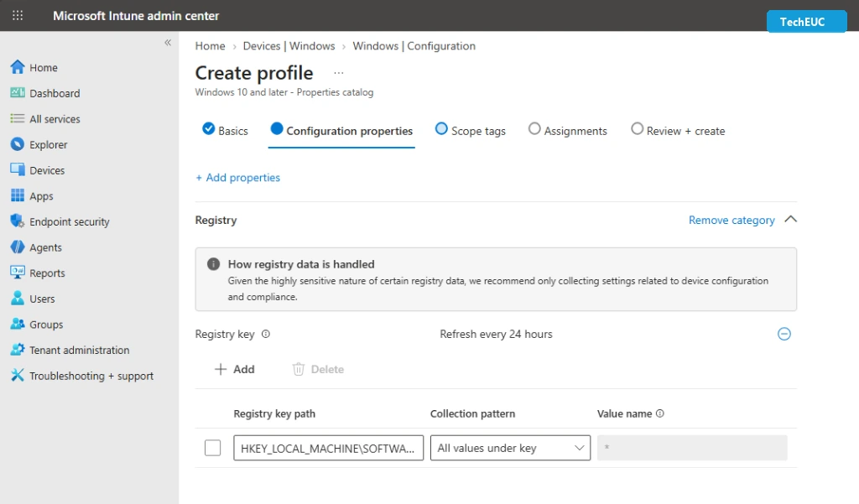Click the Users person icon
The height and width of the screenshot is (504, 859).
point(18,298)
